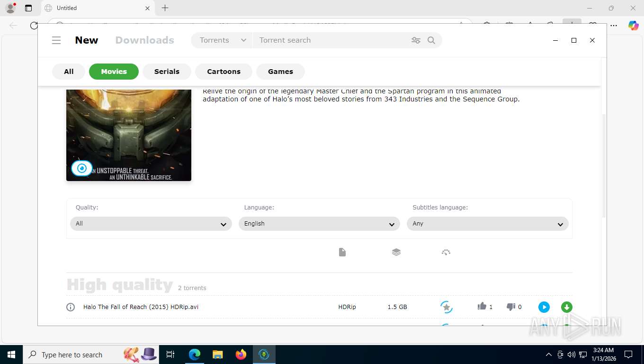
Task: Open advanced search filter settings
Action: coord(416,40)
